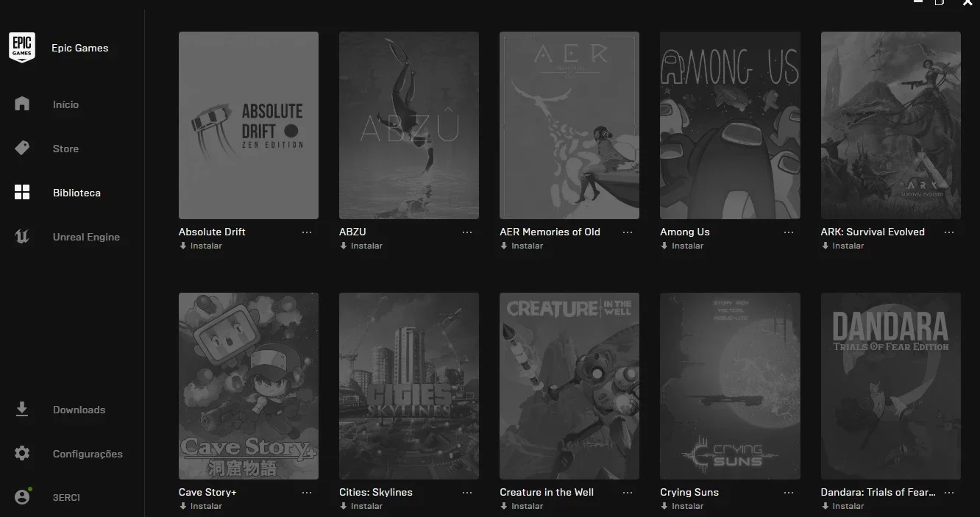
Task: Select the Biblioteca menu label
Action: pos(77,193)
